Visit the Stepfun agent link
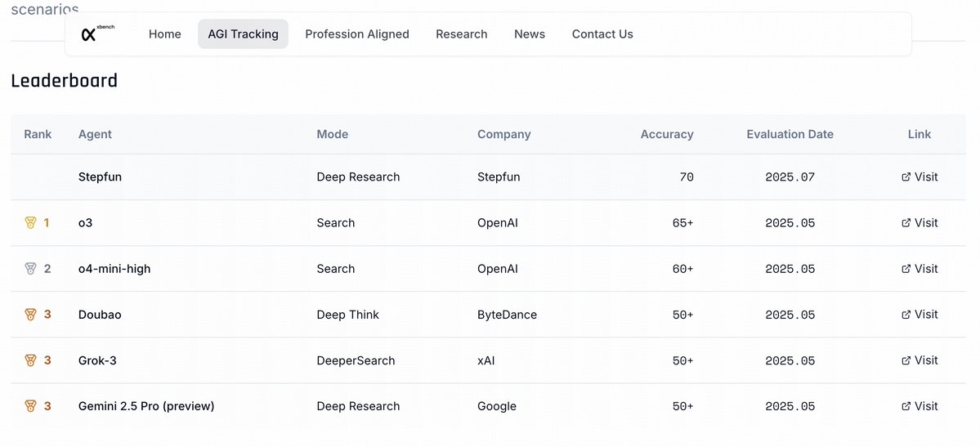This screenshot has height=447, width=980. pyautogui.click(x=920, y=177)
